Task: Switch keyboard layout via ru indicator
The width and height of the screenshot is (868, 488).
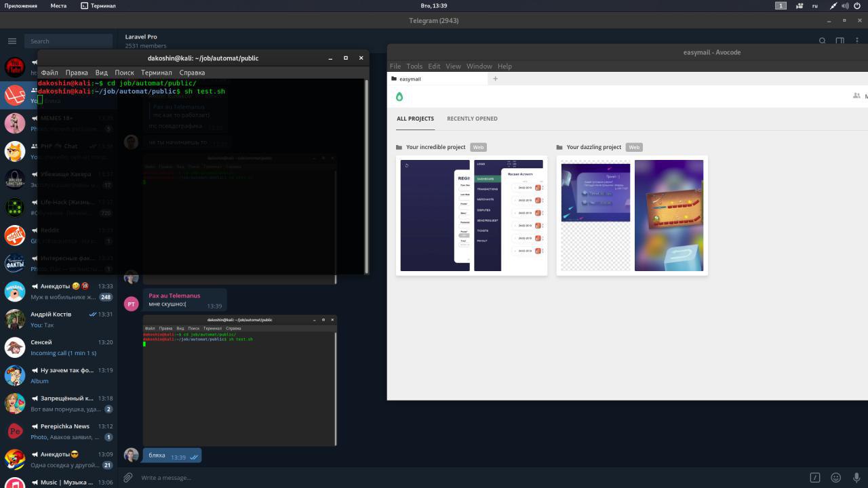Action: tap(815, 5)
